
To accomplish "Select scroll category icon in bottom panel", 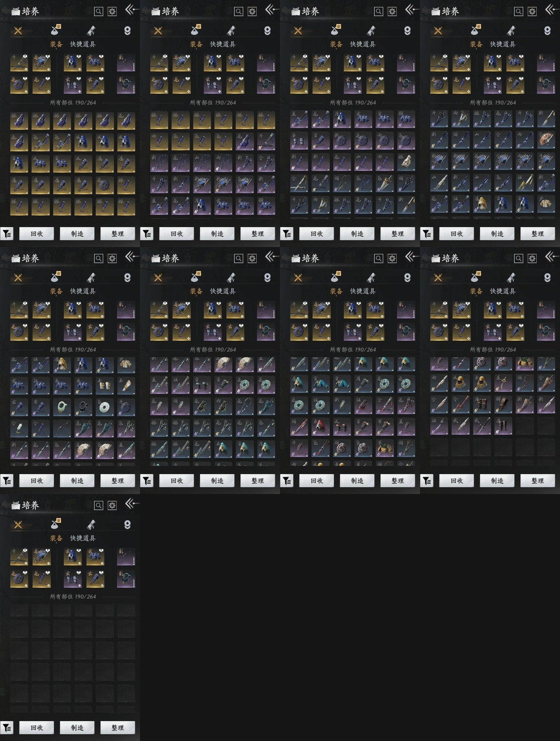I will point(91,525).
